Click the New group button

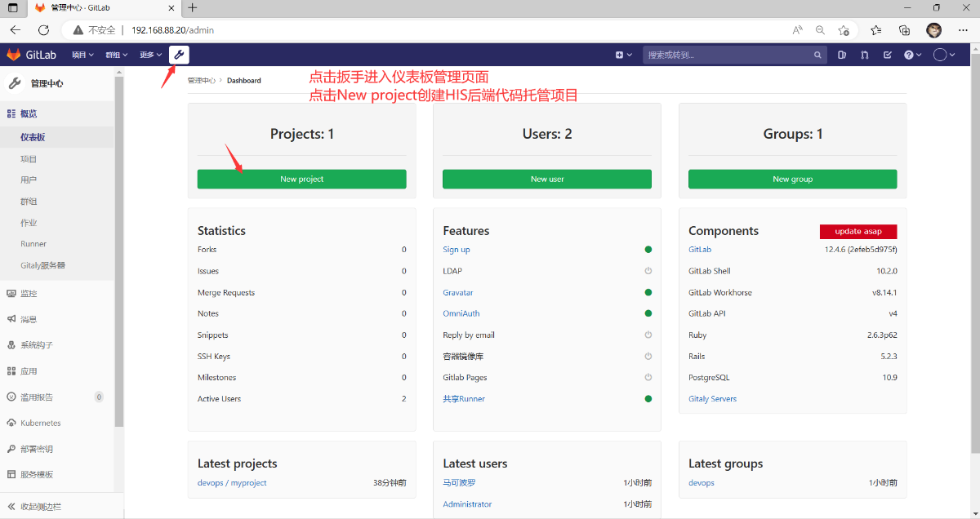click(x=792, y=179)
